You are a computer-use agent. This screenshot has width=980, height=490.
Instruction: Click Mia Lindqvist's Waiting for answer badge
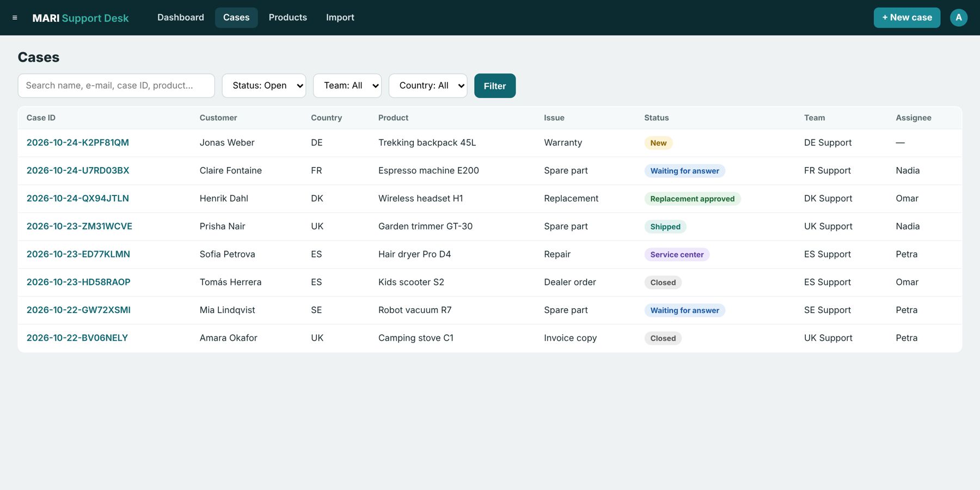684,310
